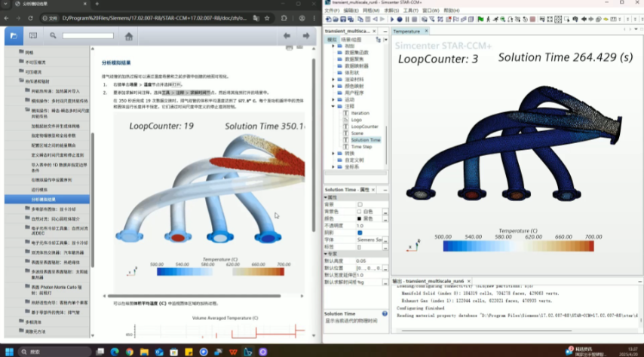This screenshot has height=357, width=644.
Task: Collapse the 注释 annotations tree node
Action: pos(334,106)
